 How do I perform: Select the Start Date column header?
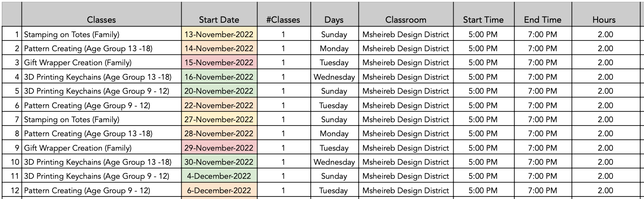(x=219, y=19)
